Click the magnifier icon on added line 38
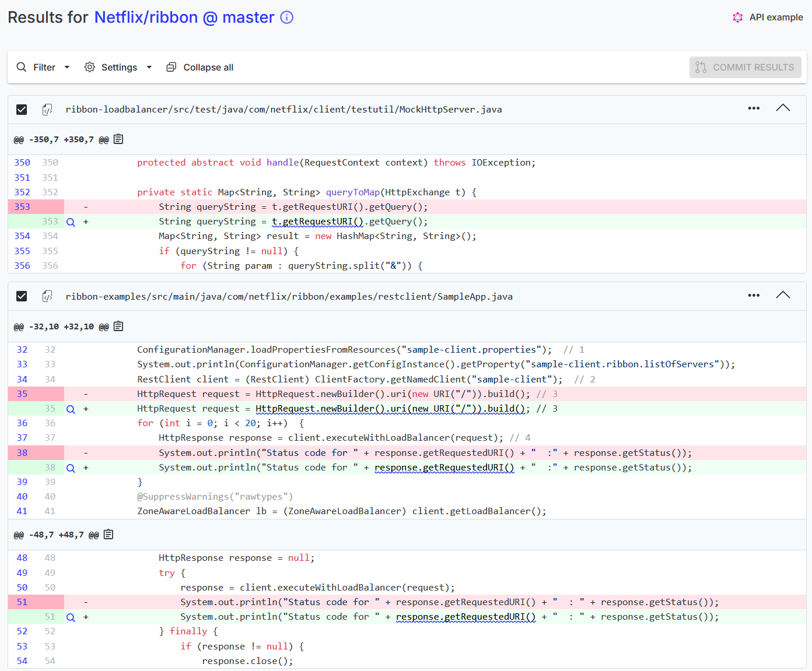Viewport: 812px width, 671px height. point(71,468)
